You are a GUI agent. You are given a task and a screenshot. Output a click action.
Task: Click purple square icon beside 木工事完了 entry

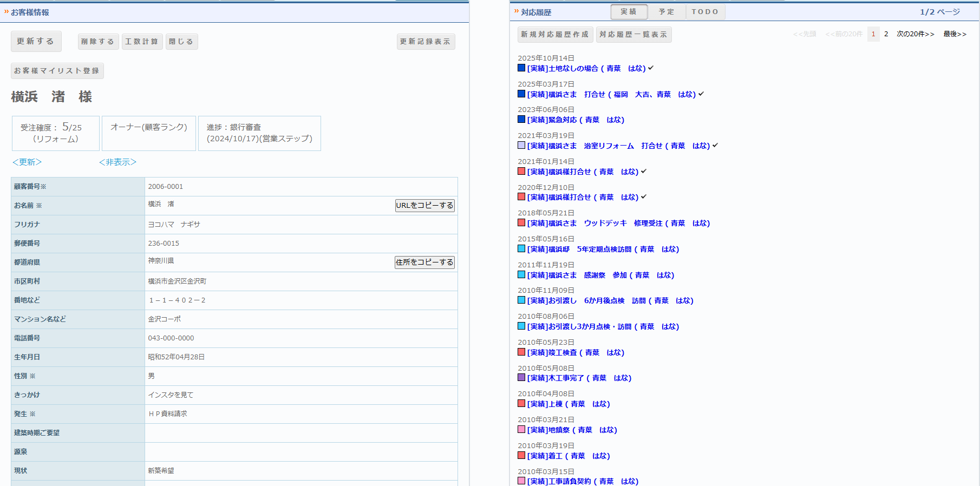click(521, 377)
